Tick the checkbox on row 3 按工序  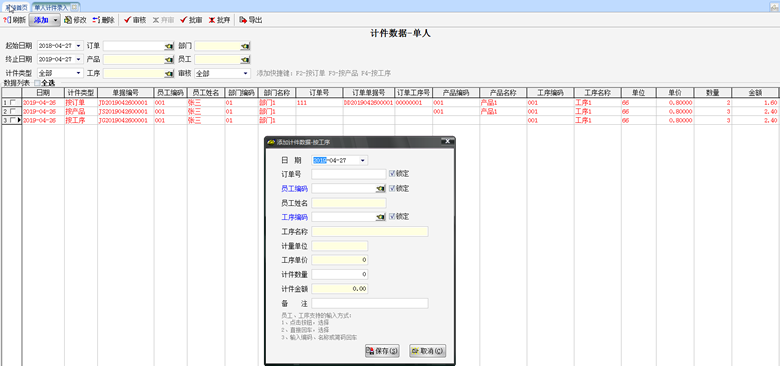[13, 120]
